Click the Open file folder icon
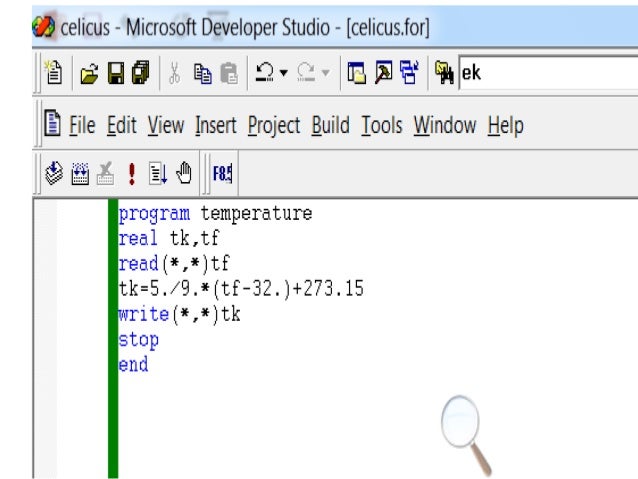 pyautogui.click(x=90, y=73)
